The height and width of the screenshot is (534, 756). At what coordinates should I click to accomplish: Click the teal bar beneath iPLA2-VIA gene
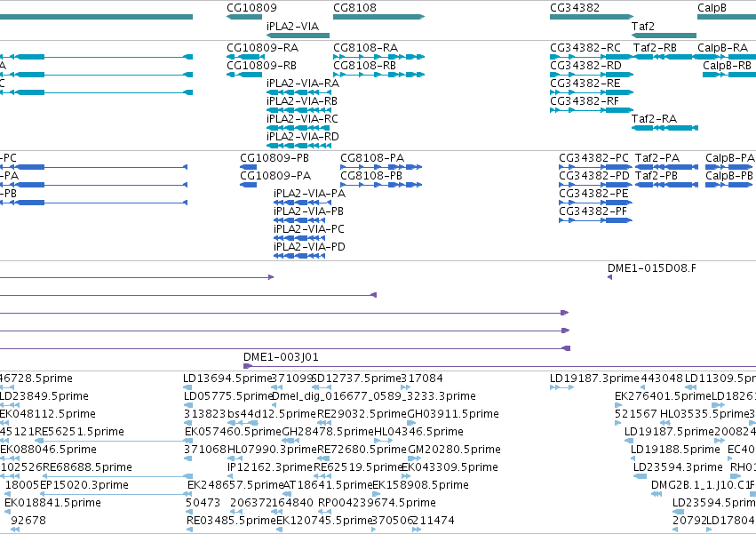(298, 36)
